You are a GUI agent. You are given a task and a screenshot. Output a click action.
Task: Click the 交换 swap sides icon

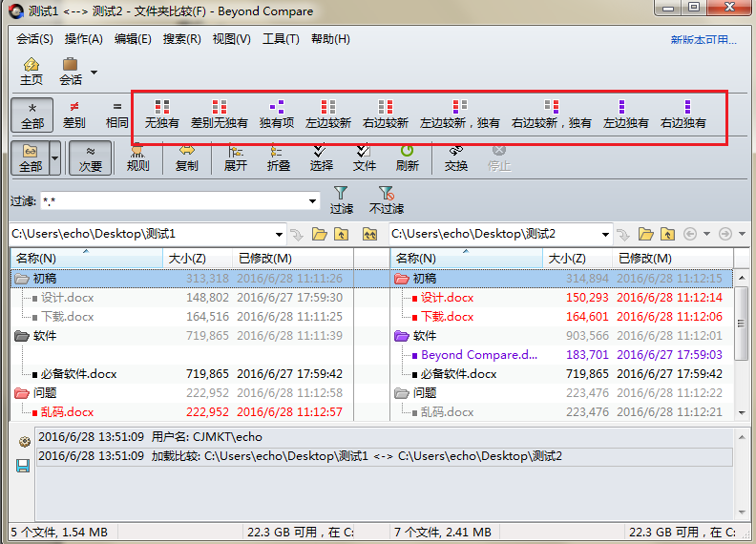tap(456, 151)
